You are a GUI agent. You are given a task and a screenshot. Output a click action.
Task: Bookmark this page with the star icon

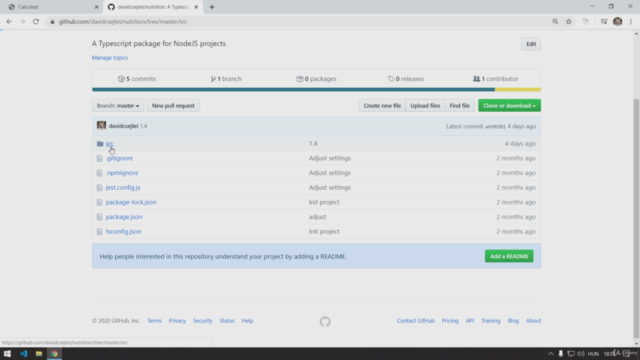pyautogui.click(x=569, y=22)
